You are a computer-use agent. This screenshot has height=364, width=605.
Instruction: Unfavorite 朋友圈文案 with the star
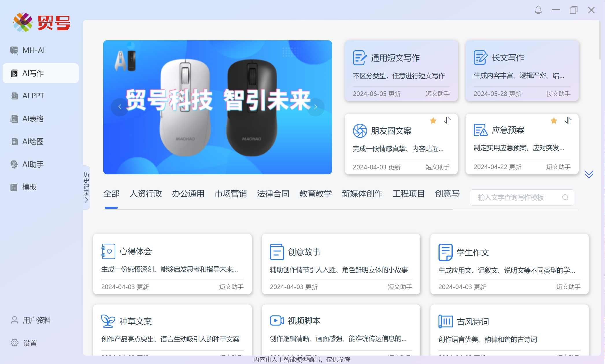pos(433,121)
